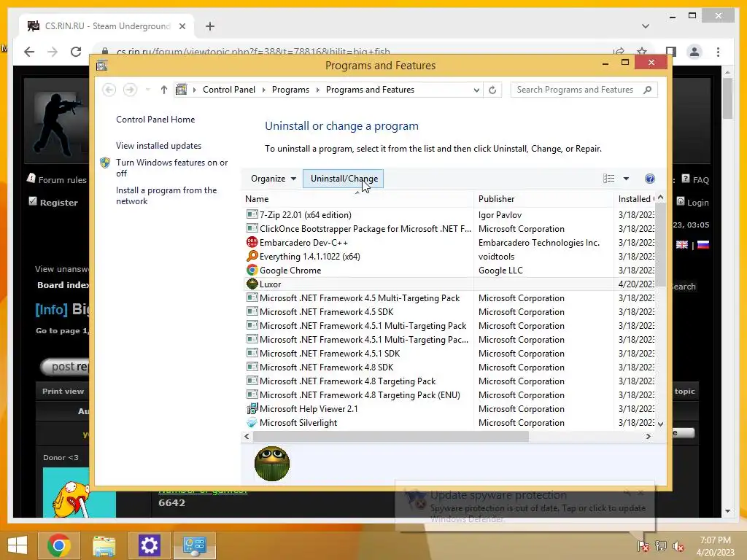Expand the breadcrumb arrow after Programs
This screenshot has width=747, height=560.
point(318,90)
